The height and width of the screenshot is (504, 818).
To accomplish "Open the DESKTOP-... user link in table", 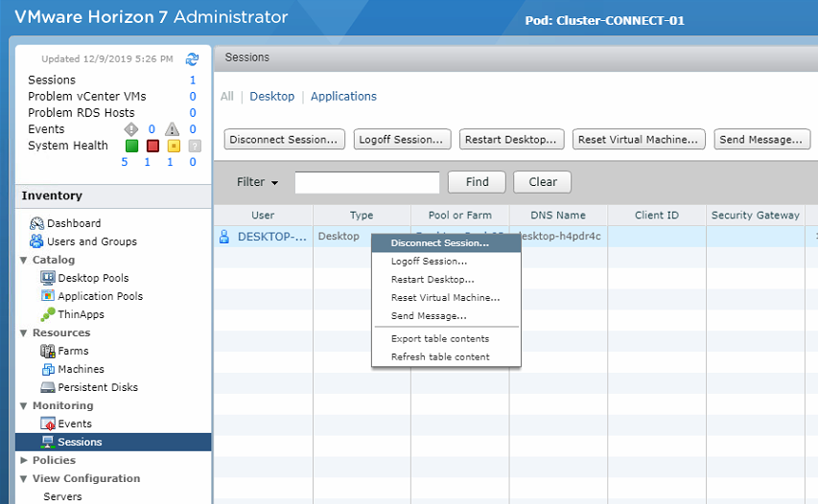I will 271,237.
